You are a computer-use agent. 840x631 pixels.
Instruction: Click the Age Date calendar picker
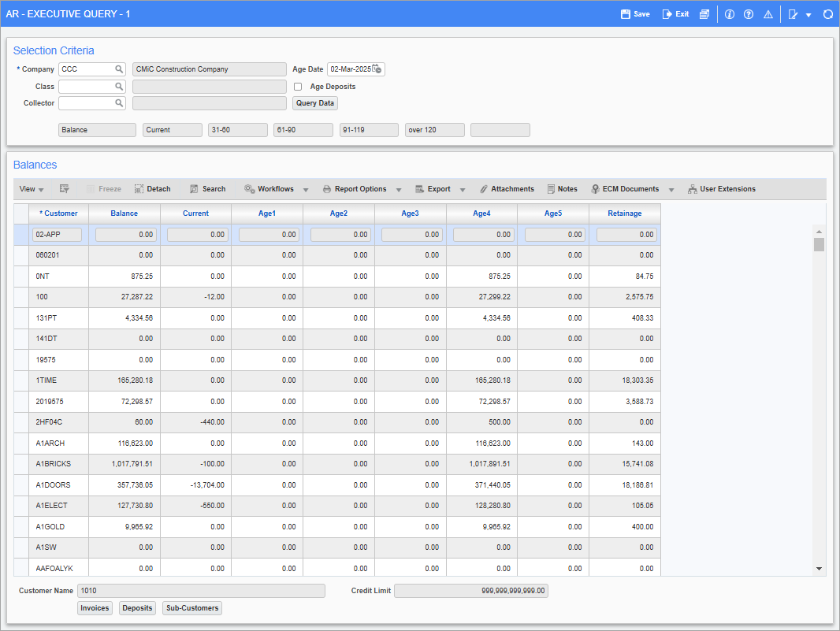click(x=377, y=69)
